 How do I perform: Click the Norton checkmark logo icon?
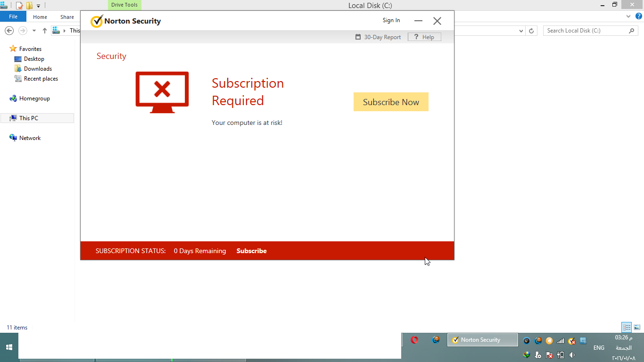[x=97, y=21]
